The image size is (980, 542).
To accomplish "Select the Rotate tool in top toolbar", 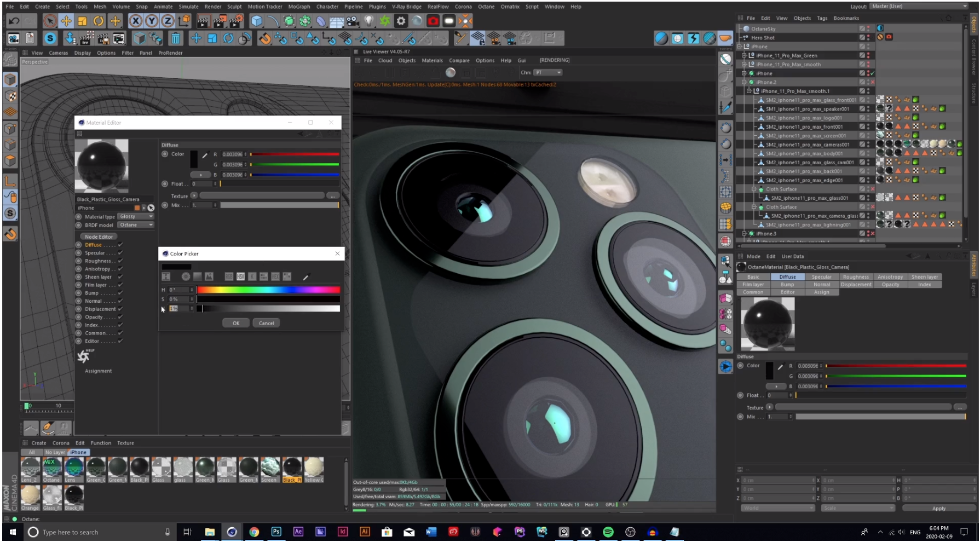I will 99,21.
